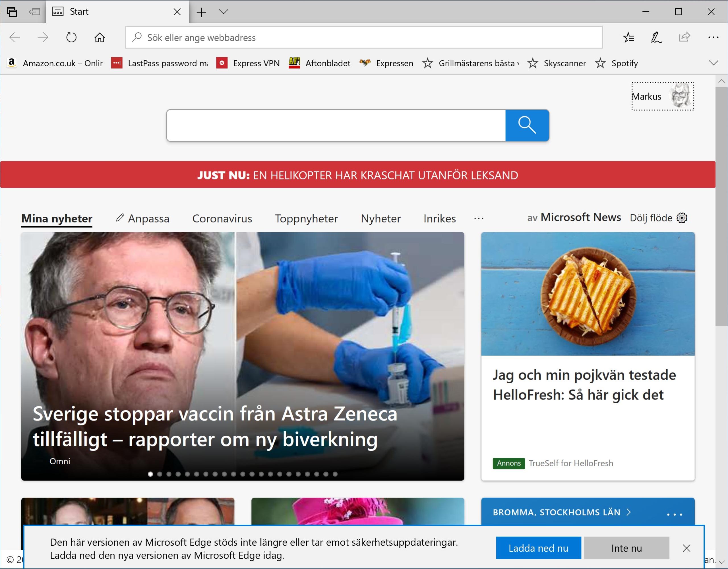Start a web note with the pen icon
The height and width of the screenshot is (569, 728).
click(656, 37)
